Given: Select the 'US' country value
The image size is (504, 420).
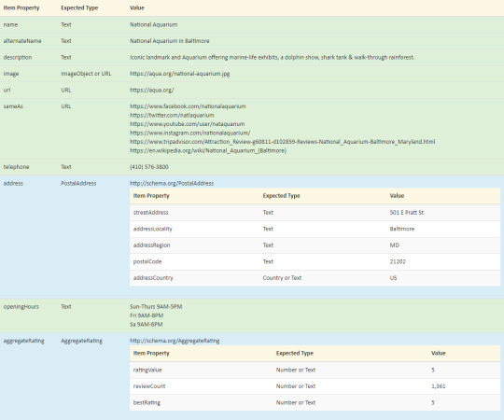Looking at the screenshot, I should (393, 278).
